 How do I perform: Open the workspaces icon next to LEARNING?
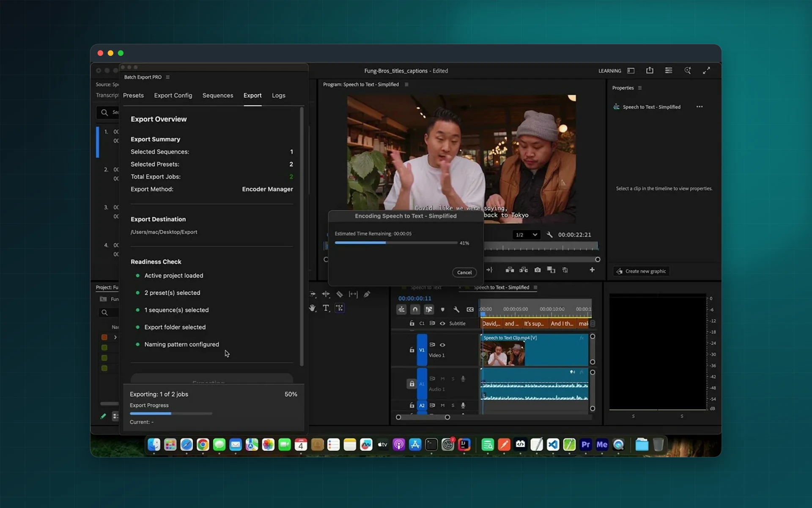631,71
